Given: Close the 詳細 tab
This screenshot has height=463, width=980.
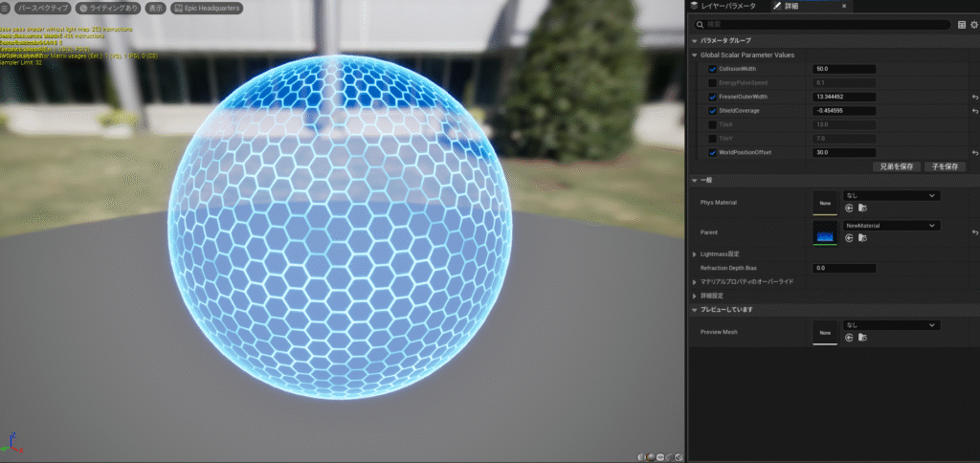Looking at the screenshot, I should pyautogui.click(x=844, y=7).
